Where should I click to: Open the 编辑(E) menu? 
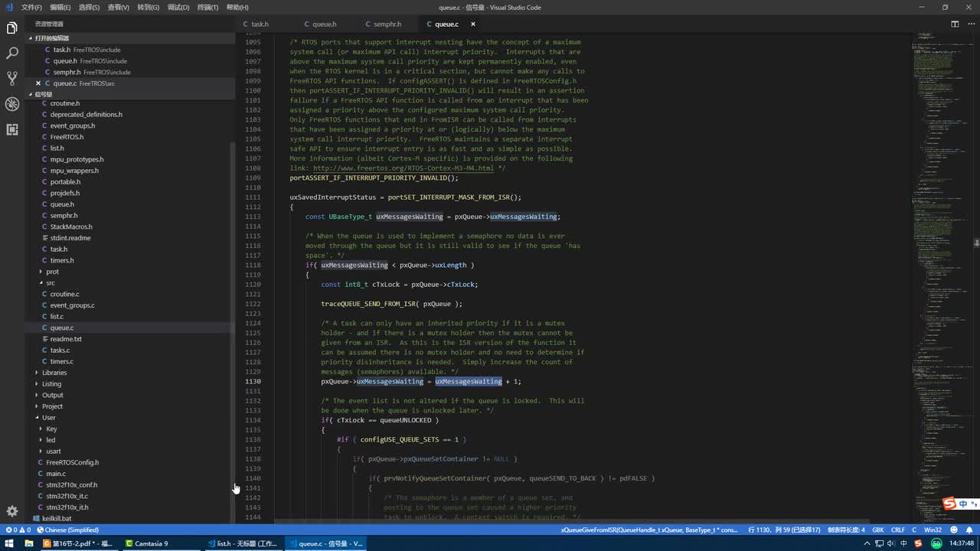coord(60,7)
